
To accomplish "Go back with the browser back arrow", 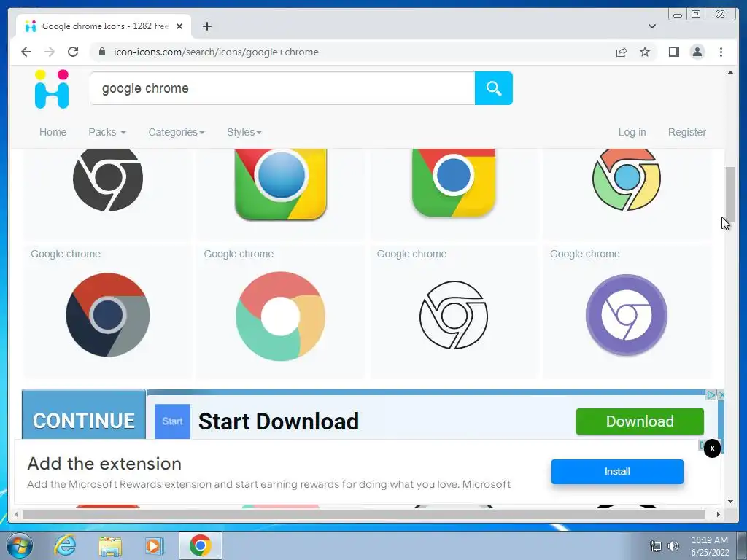I will pos(26,52).
